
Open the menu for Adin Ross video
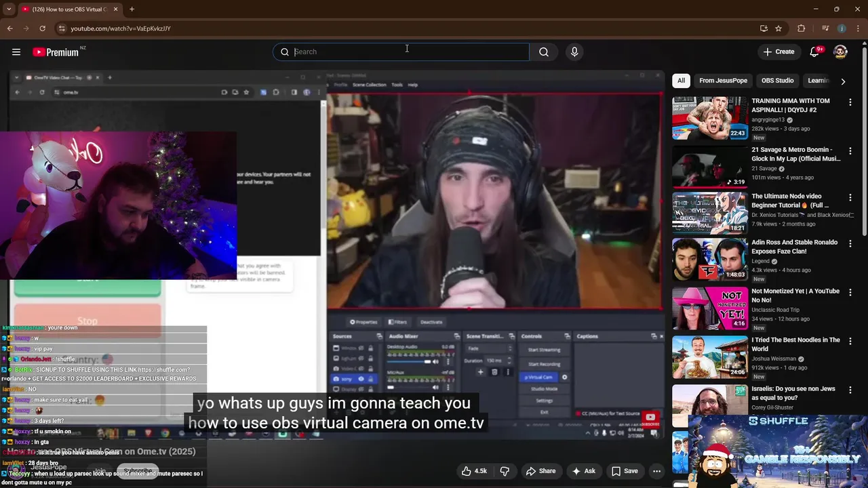tap(850, 244)
